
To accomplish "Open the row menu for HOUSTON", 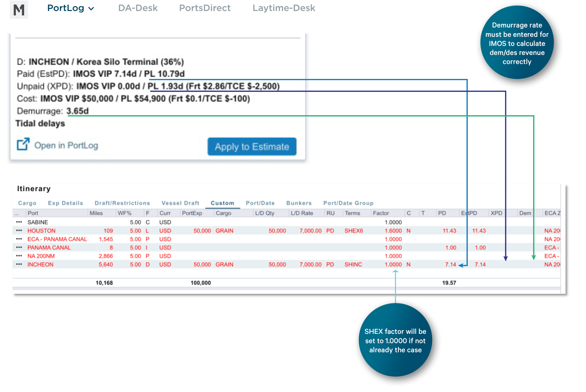I will tap(19, 231).
